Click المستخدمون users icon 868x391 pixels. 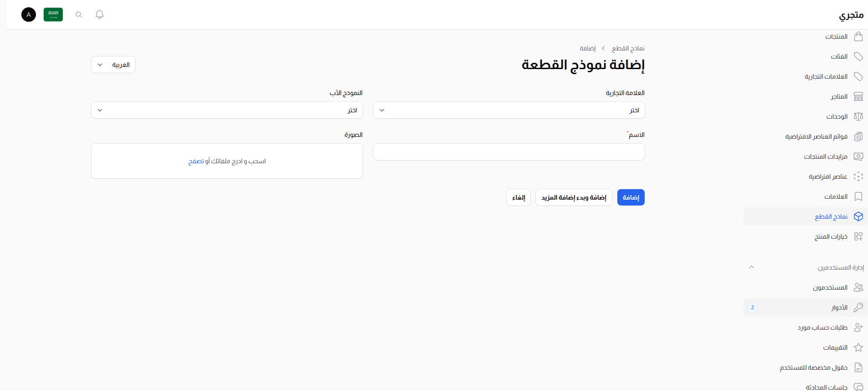[x=858, y=287]
